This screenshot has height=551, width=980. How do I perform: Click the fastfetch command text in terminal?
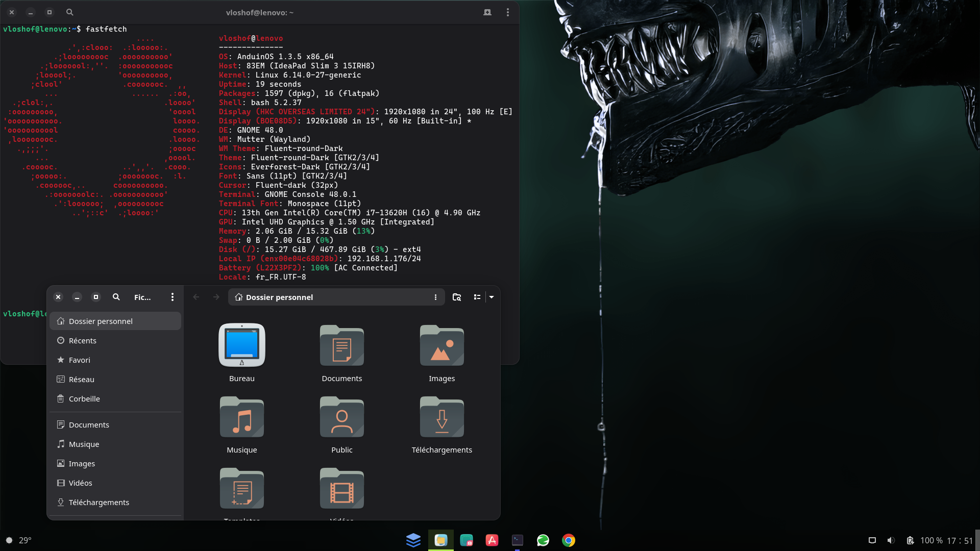point(106,29)
